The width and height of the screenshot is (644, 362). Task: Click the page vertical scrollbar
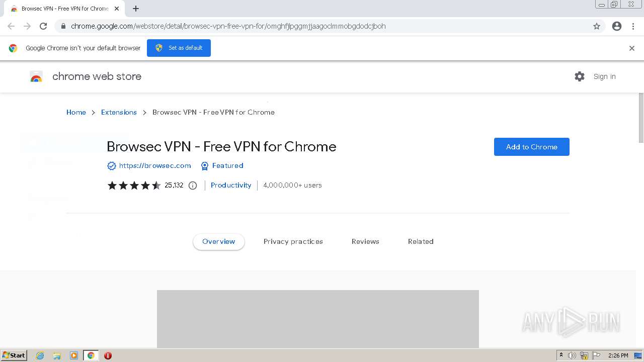641,118
